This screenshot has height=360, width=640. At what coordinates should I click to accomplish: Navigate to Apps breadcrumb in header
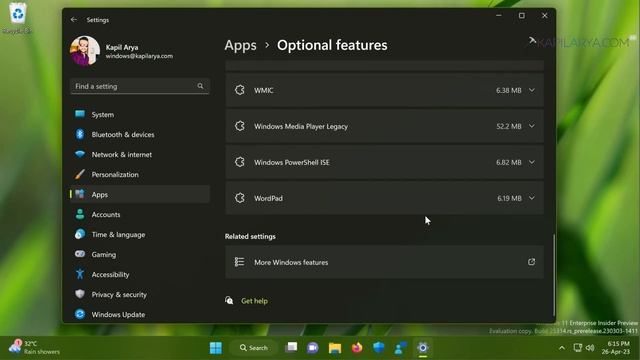pos(240,45)
